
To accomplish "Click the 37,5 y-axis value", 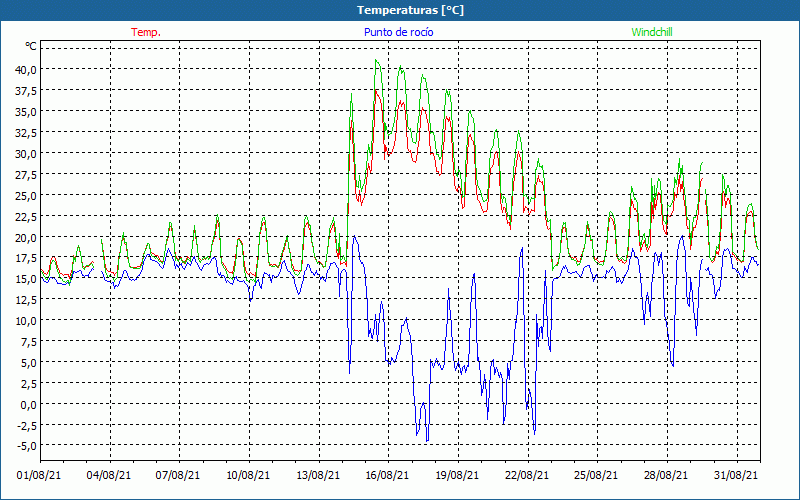I will [26, 90].
